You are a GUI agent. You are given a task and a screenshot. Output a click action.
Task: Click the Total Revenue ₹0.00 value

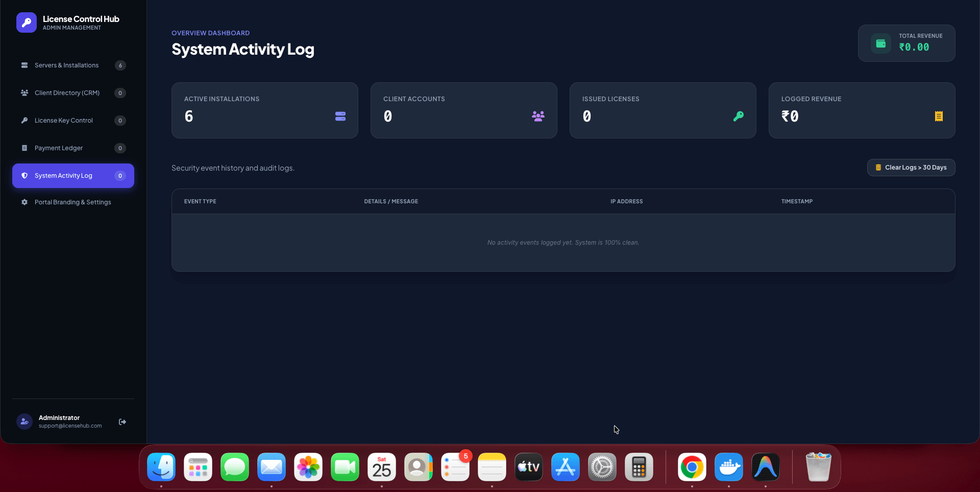pyautogui.click(x=914, y=47)
